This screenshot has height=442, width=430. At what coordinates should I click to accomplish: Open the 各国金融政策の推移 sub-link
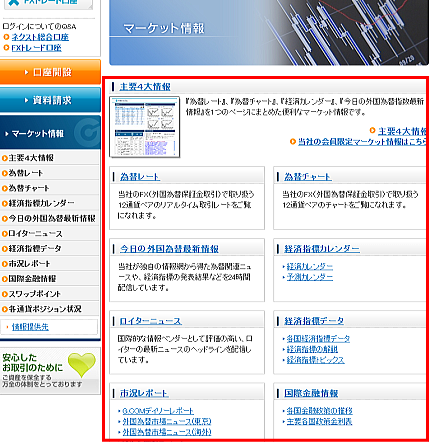click(319, 411)
